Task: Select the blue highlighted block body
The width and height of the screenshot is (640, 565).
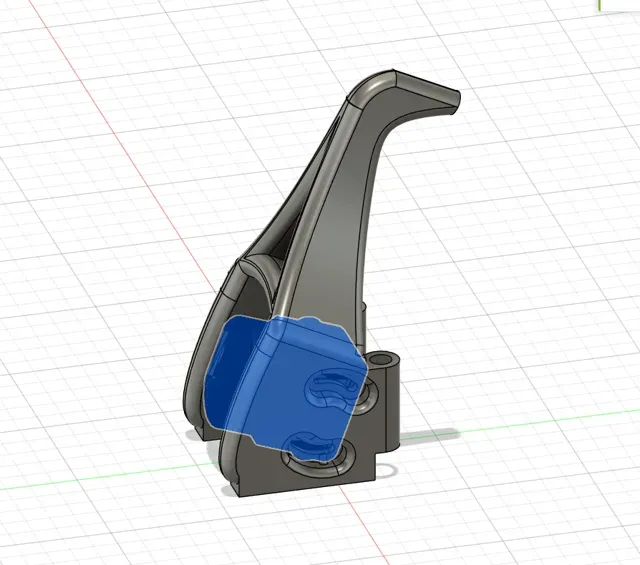Action: pos(285,387)
